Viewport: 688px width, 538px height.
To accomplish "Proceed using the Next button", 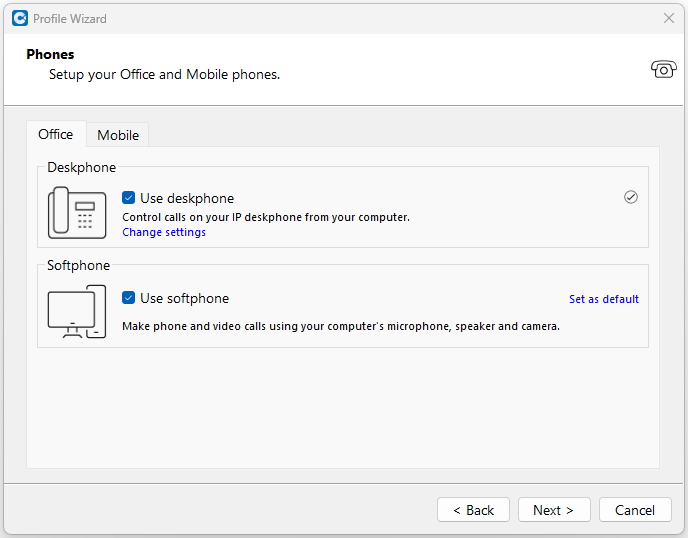I will point(554,510).
